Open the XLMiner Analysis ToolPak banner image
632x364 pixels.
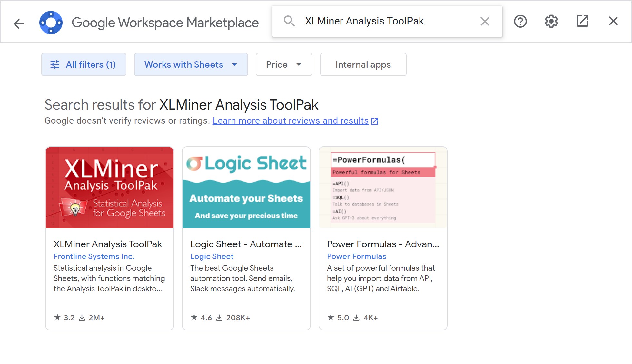coord(110,187)
